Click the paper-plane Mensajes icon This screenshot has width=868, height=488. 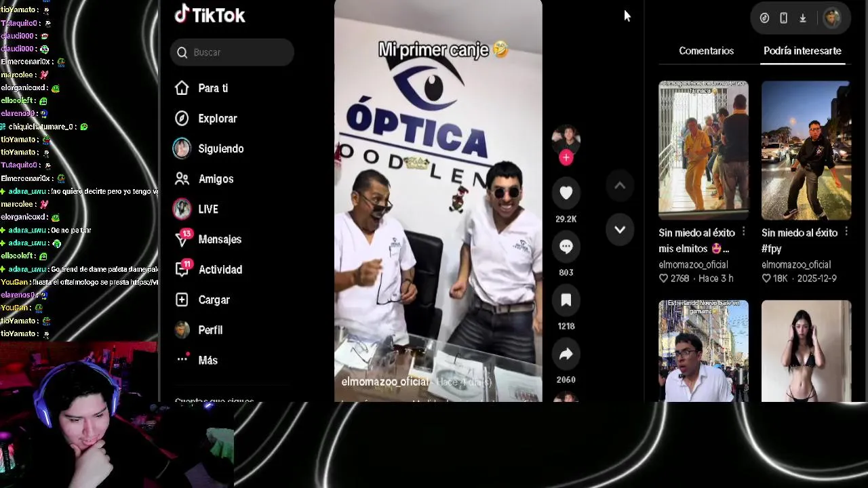(182, 239)
